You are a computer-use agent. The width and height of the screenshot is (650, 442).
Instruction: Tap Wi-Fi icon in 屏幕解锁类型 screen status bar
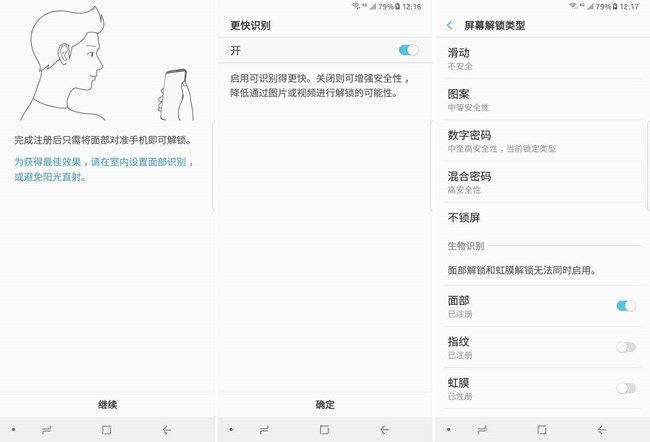point(572,6)
